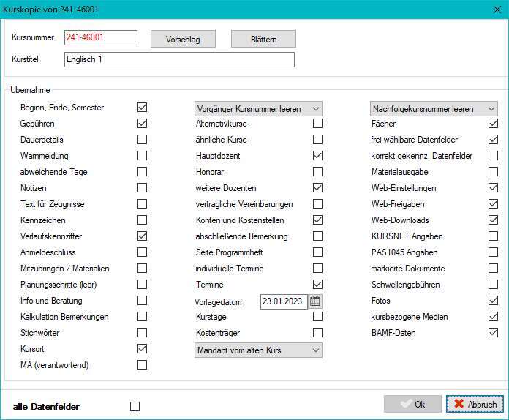
Task: Enable vertragliche Vereinbarungen checkbox
Action: (x=318, y=204)
